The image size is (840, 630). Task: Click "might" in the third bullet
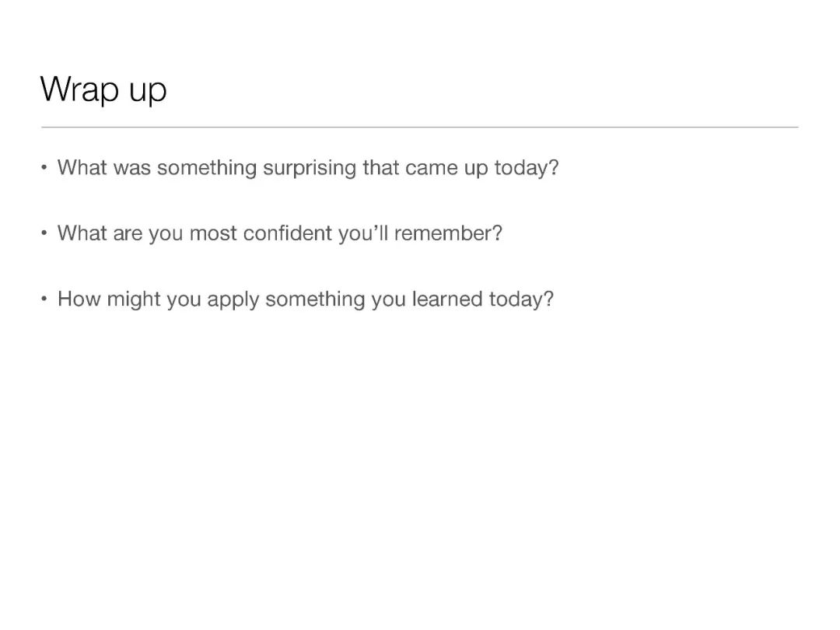pyautogui.click(x=134, y=300)
